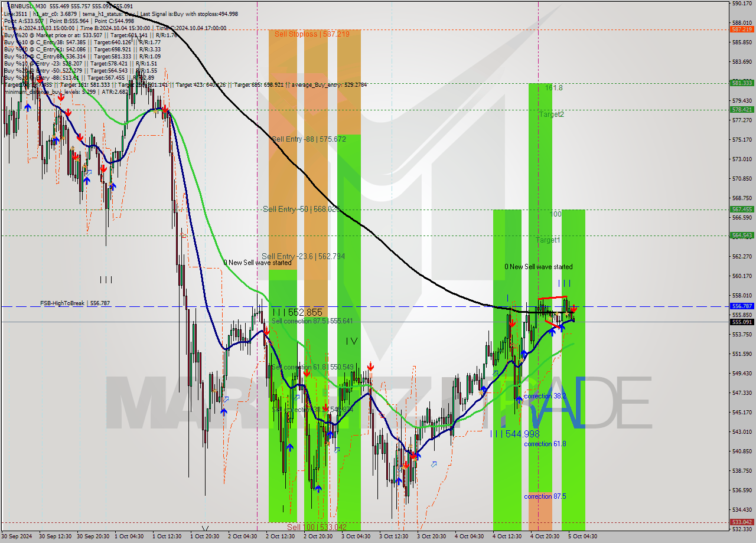Click the '3 Oct 04:30' time axis label
This screenshot has width=756, height=543.
click(356, 536)
